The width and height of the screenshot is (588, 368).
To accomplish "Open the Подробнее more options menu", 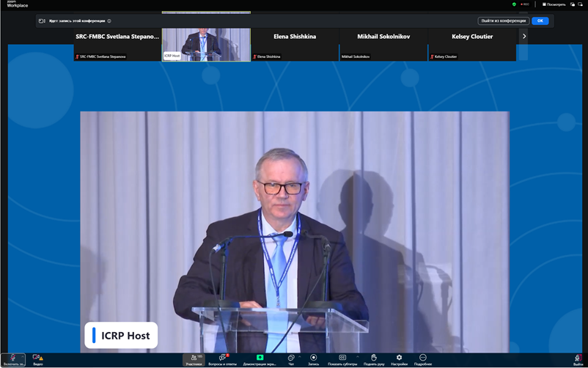I will pos(422,358).
